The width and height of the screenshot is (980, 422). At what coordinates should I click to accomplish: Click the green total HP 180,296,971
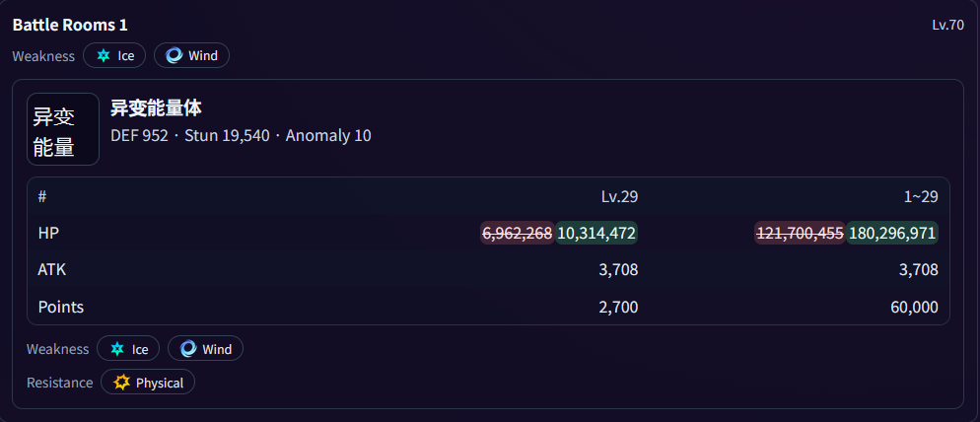892,234
